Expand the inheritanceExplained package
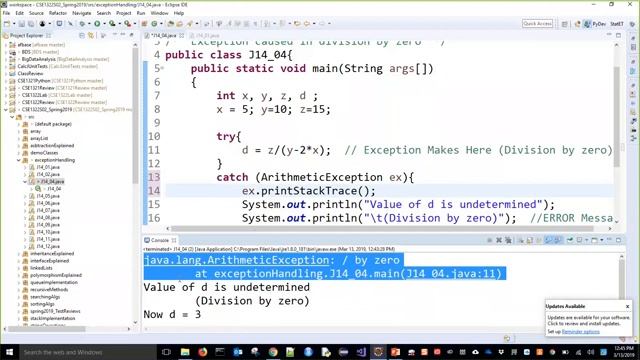Viewport: 640px width, 360px height. coord(19,253)
